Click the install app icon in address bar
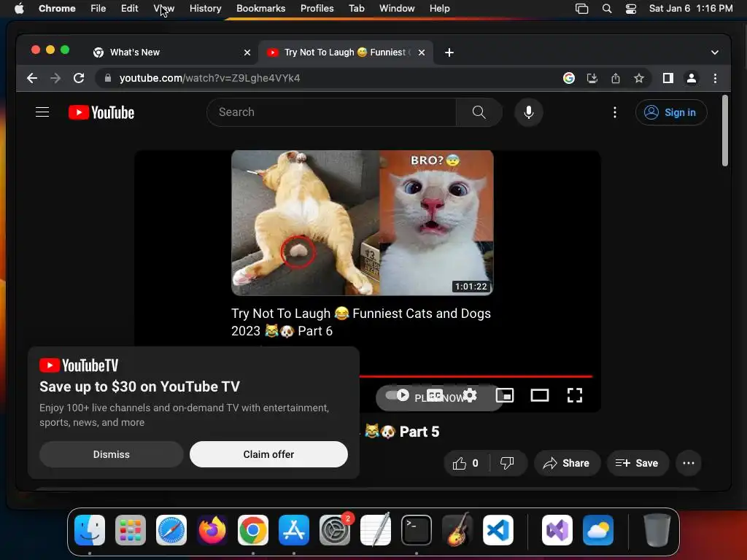The image size is (747, 560). click(x=592, y=78)
